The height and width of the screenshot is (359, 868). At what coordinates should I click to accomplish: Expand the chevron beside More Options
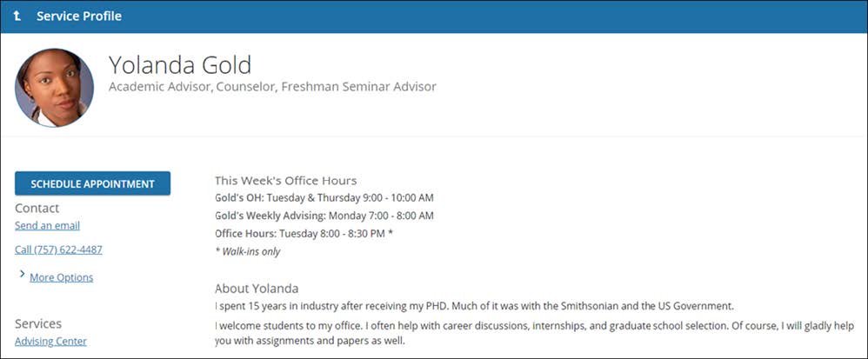coord(21,275)
